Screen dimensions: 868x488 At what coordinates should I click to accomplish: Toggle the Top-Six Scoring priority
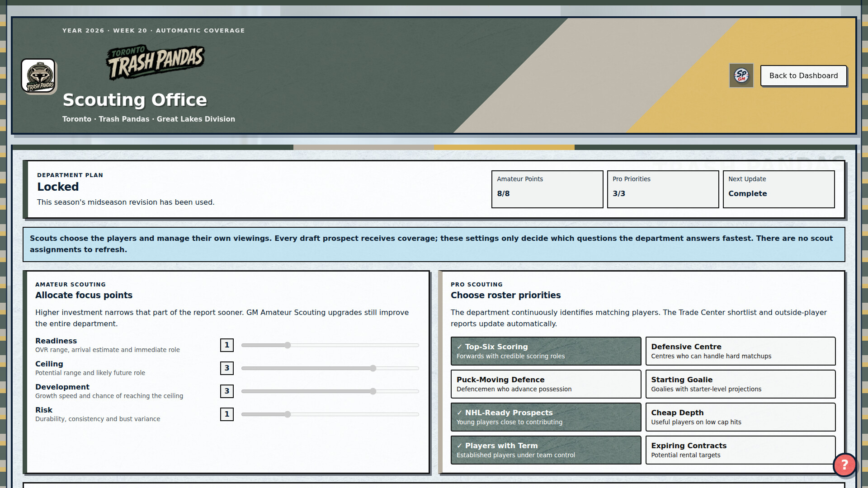click(546, 351)
